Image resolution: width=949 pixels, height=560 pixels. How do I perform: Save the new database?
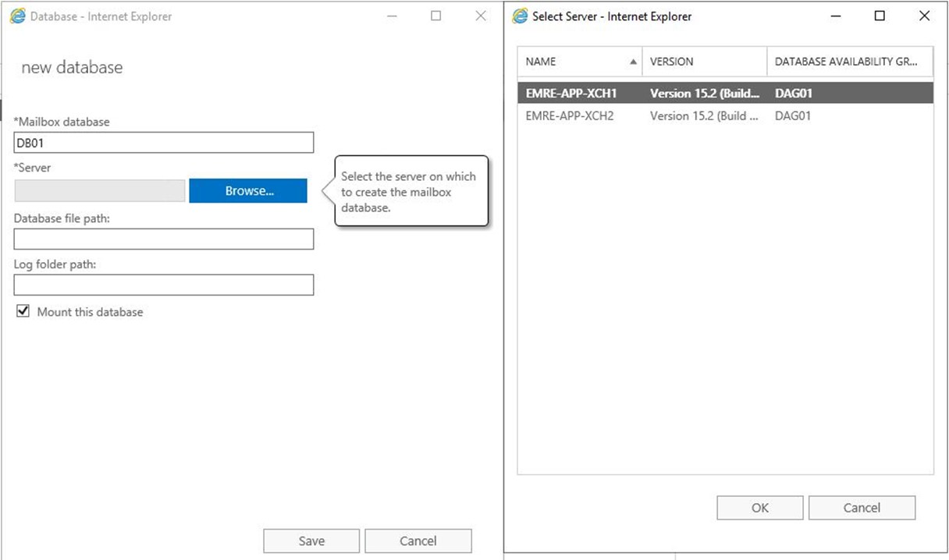click(311, 541)
